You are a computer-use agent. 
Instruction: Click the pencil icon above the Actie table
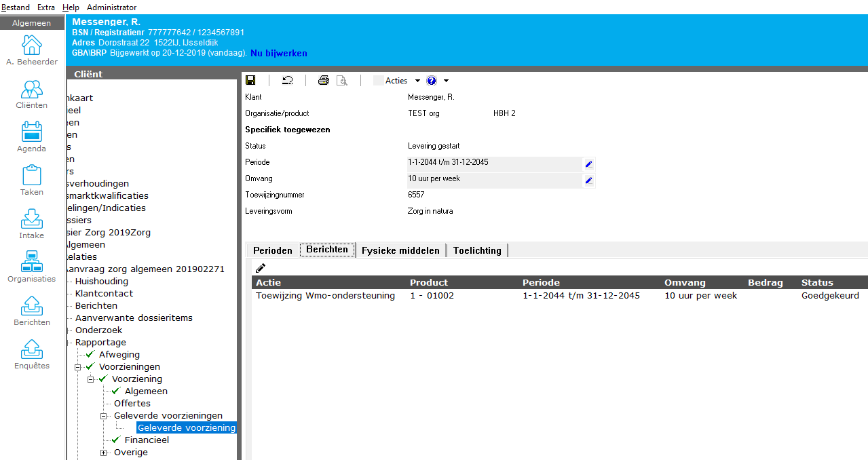click(x=261, y=268)
